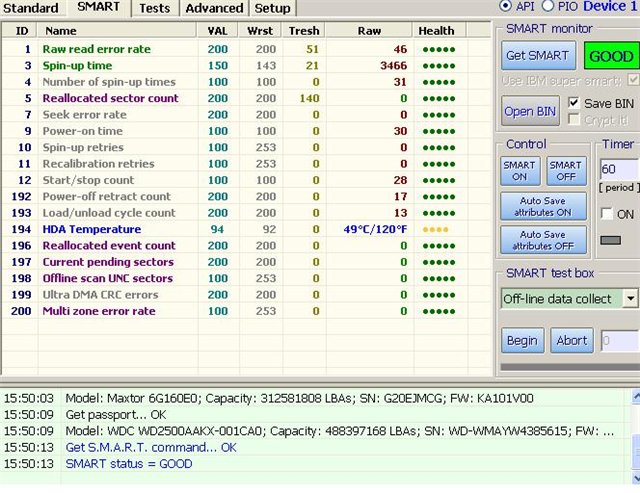Click the Timer period input field
Screen dimensions: 640x493
618,169
